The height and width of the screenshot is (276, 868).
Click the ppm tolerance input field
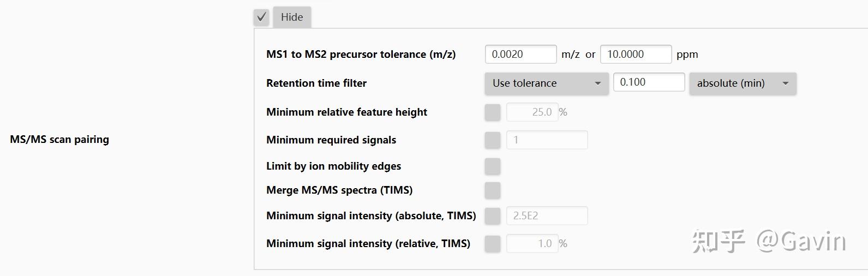tap(636, 54)
